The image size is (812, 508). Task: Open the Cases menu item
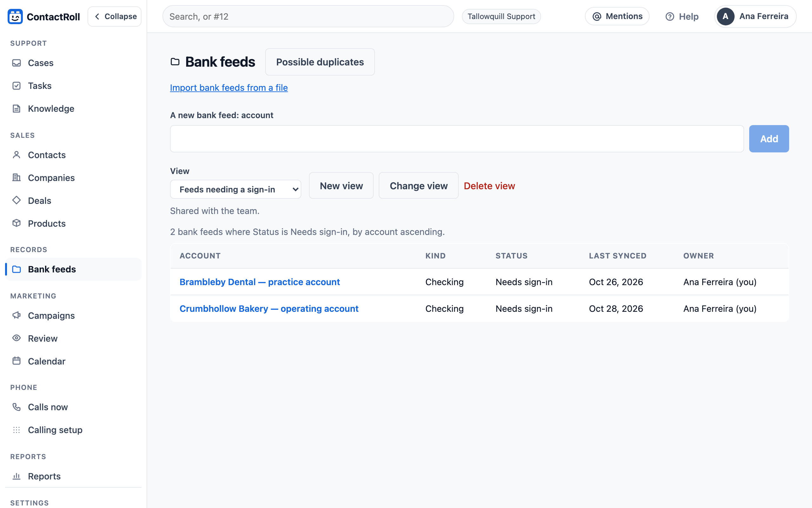73,63
